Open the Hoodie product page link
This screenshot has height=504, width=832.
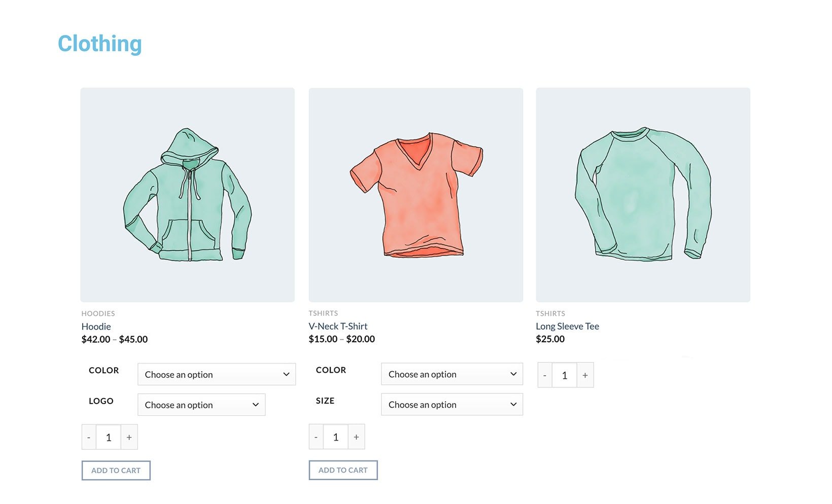click(x=96, y=327)
